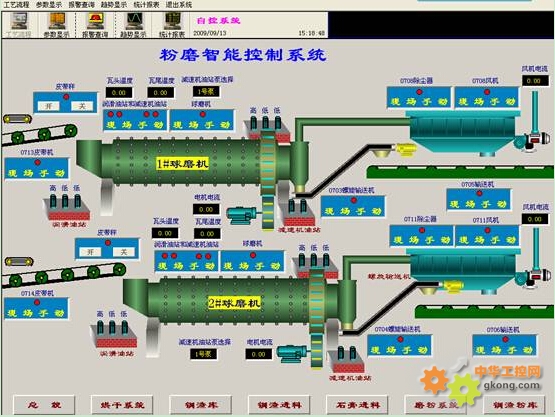Switch lower belt scale to 开
Viewport: 555px width, 417px height.
(91, 252)
